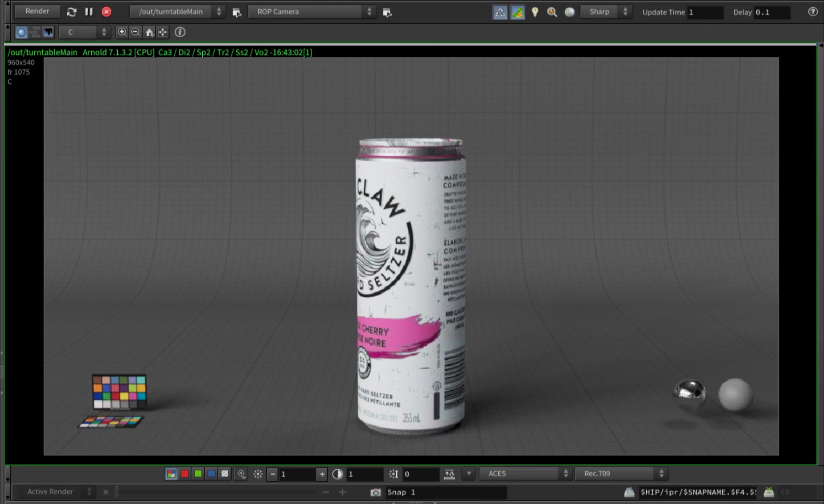Collapse the top toolbar row arrow
This screenshot has width=824, height=504.
[7, 4]
